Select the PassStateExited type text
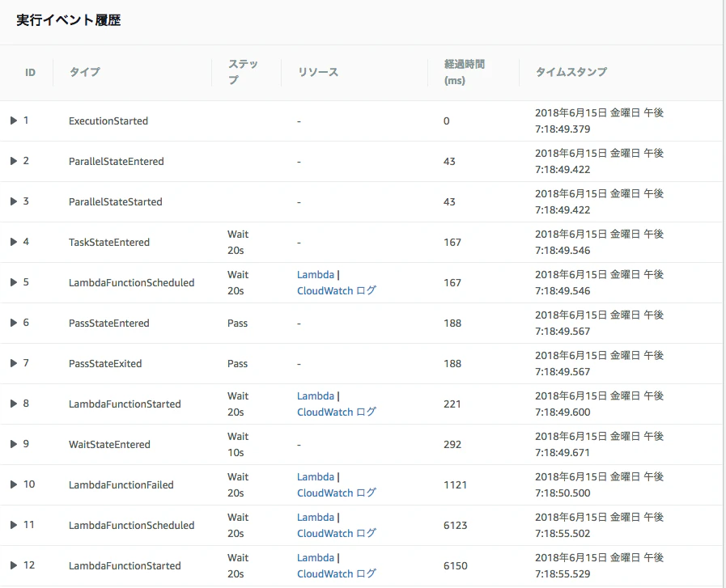 (x=105, y=364)
